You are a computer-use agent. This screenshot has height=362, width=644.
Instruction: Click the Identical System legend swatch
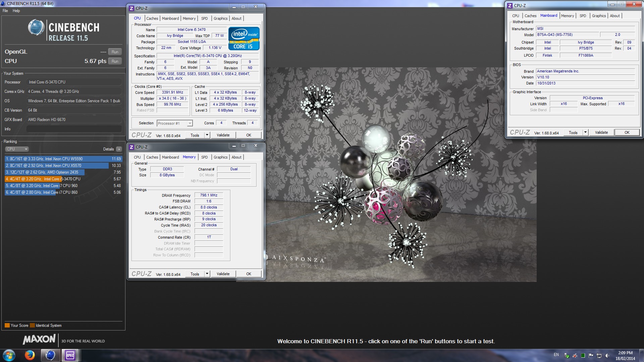(x=32, y=325)
